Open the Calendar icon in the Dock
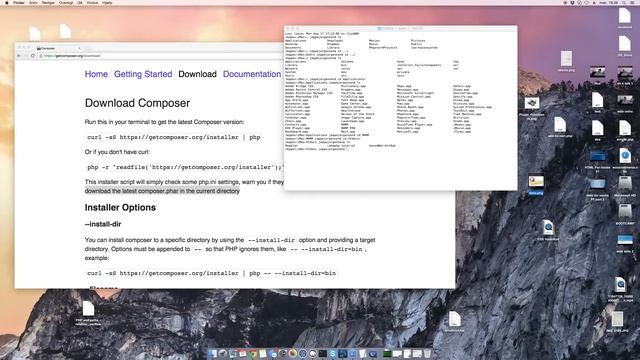 [242, 353]
